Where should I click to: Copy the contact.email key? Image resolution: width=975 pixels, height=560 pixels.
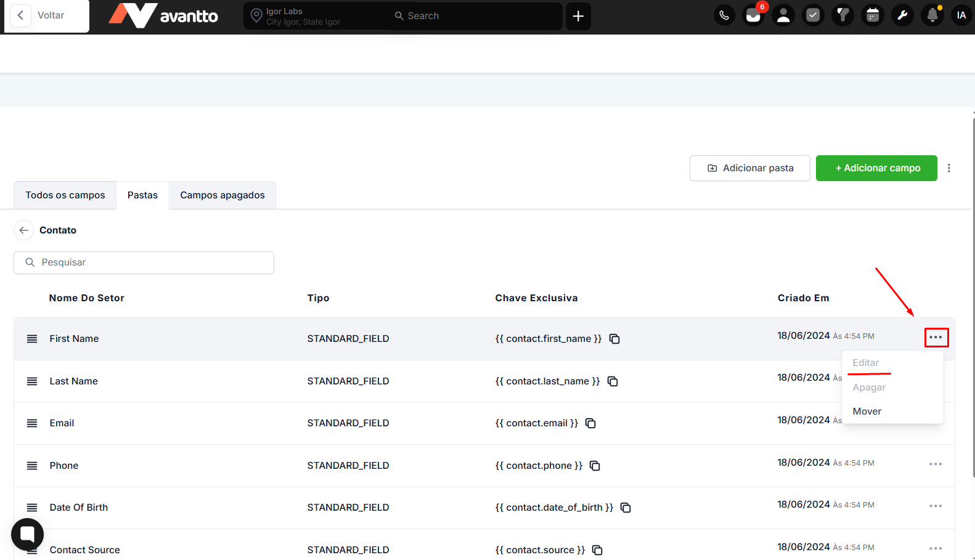click(590, 423)
